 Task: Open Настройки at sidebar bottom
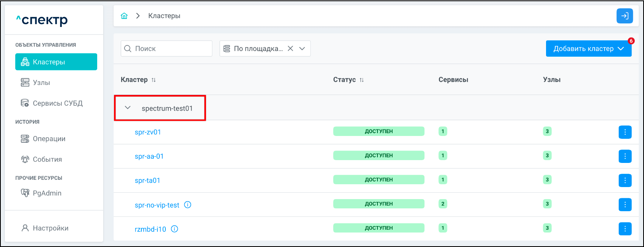(x=50, y=228)
